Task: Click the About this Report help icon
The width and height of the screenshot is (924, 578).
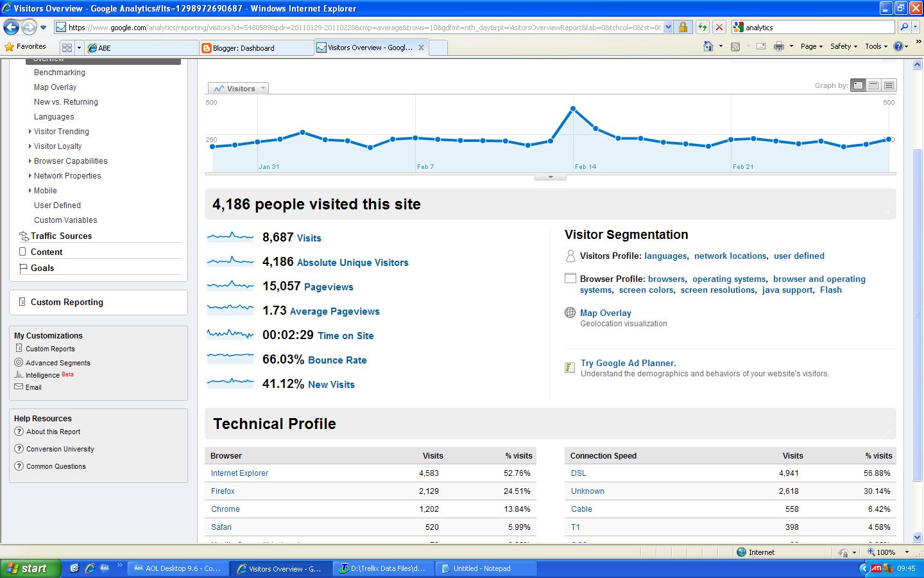Action: (x=19, y=432)
